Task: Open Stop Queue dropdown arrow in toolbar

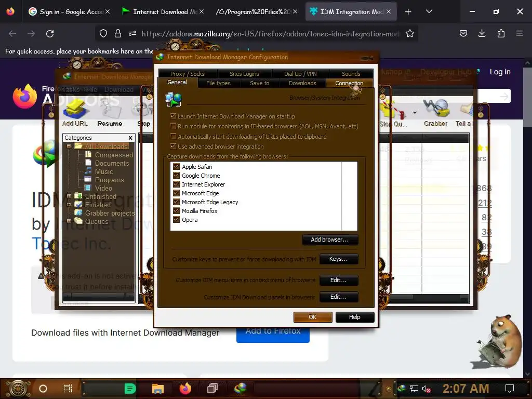Action: point(415,112)
